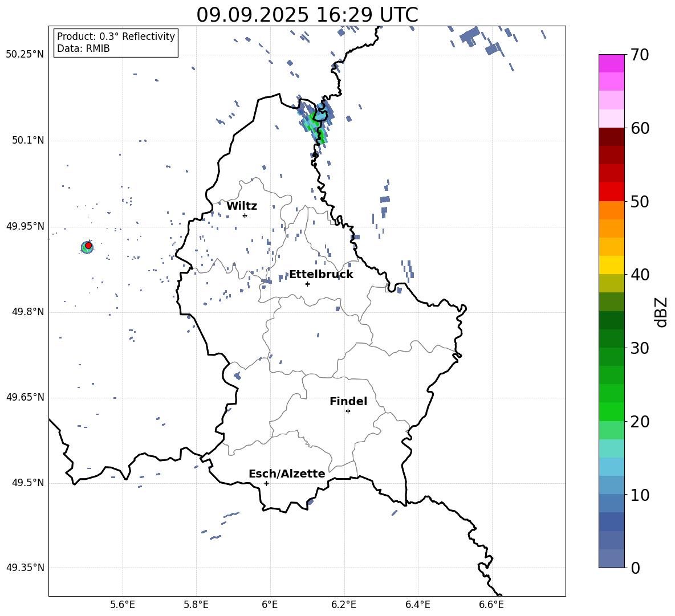
Task: Click the 6.6°E longitude label
Action: click(x=491, y=605)
